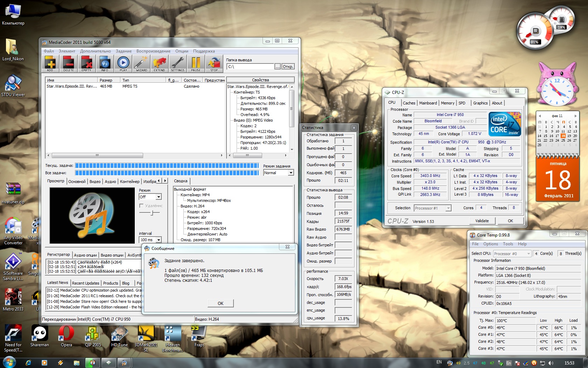
Task: Open the 3DMark2001 SE desktop icon
Action: pos(146,338)
